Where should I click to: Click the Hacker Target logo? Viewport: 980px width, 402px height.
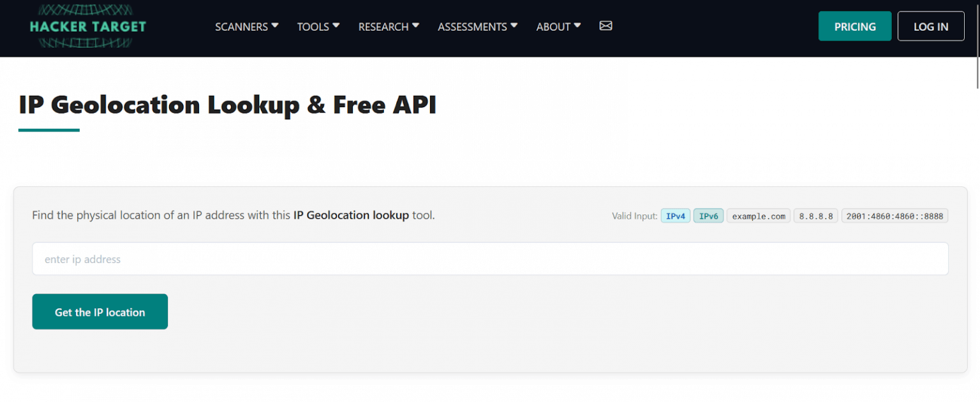87,27
